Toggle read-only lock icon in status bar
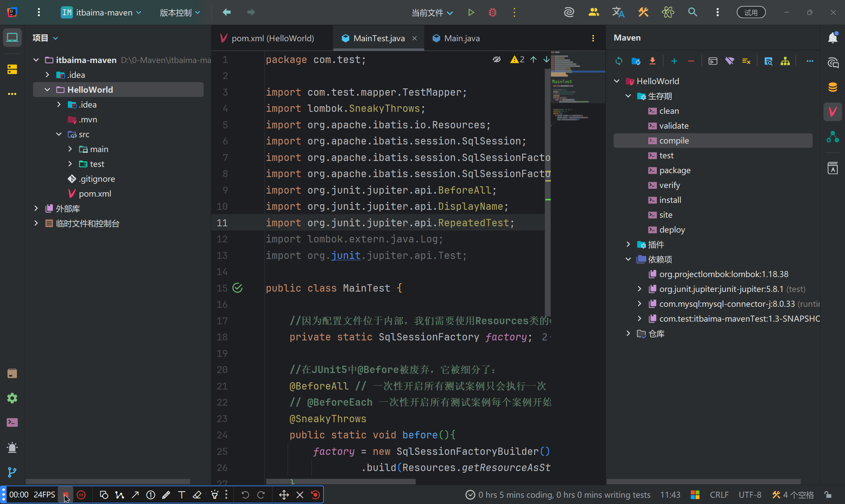Screen dimensions: 845x504 828,494
